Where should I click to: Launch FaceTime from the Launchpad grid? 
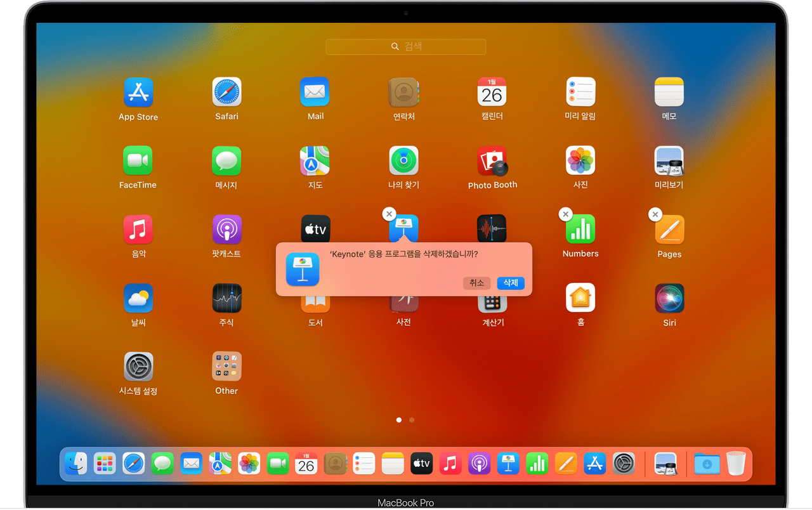click(x=138, y=161)
